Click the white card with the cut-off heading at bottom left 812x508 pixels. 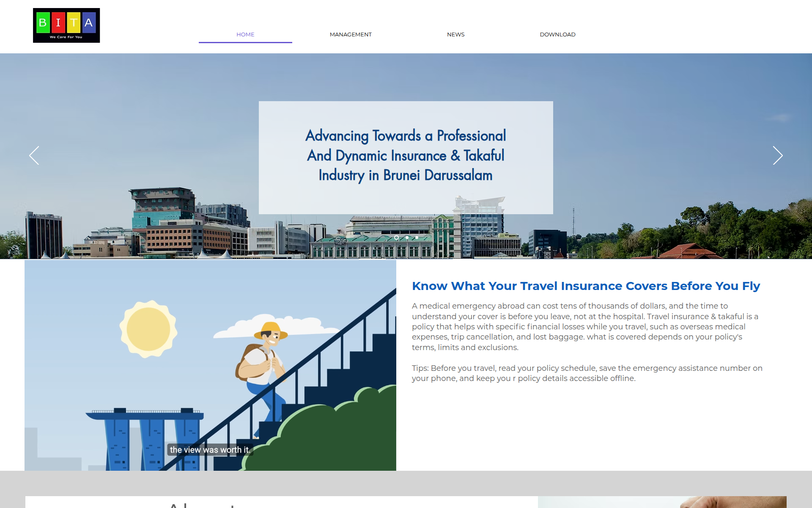point(281,502)
